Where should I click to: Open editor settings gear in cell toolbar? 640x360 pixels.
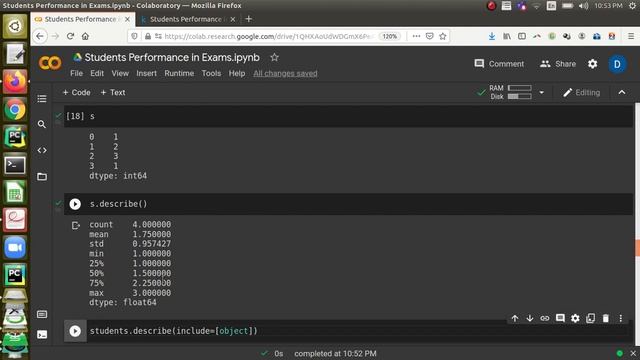point(575,318)
